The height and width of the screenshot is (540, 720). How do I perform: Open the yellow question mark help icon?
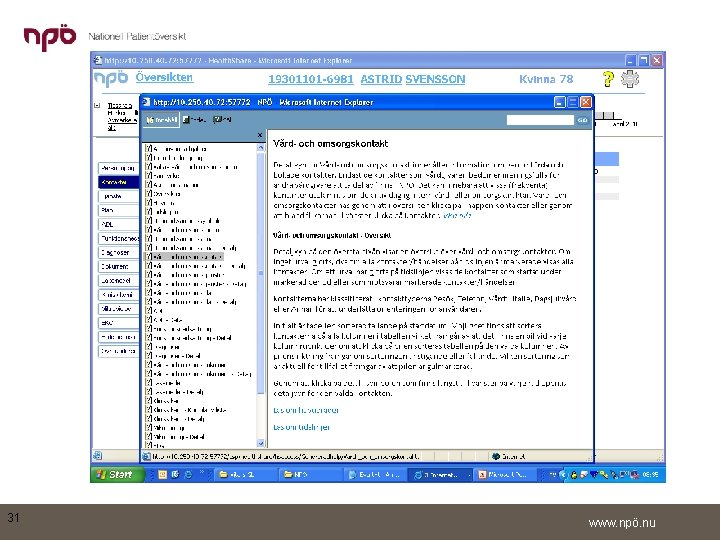pos(608,79)
